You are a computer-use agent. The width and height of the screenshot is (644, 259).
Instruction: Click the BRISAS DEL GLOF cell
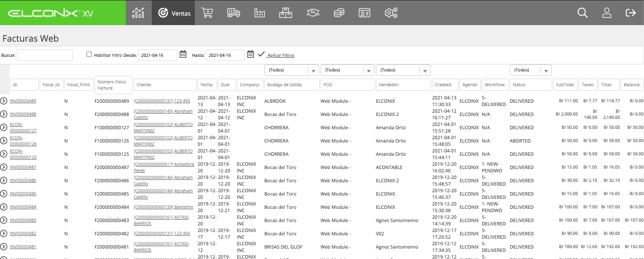pyautogui.click(x=283, y=247)
